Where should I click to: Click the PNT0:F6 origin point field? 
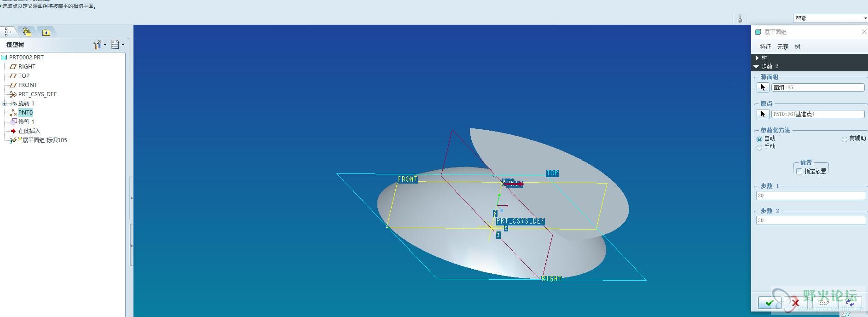click(x=818, y=114)
